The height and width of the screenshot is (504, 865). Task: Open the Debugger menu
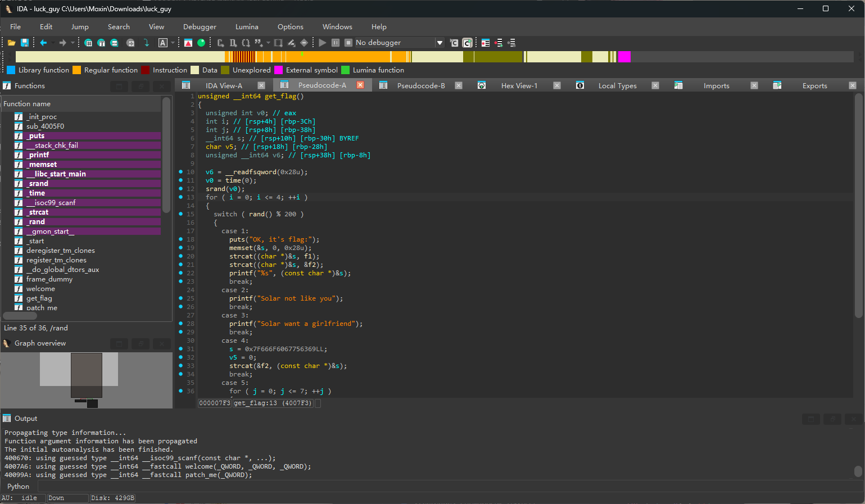click(200, 27)
